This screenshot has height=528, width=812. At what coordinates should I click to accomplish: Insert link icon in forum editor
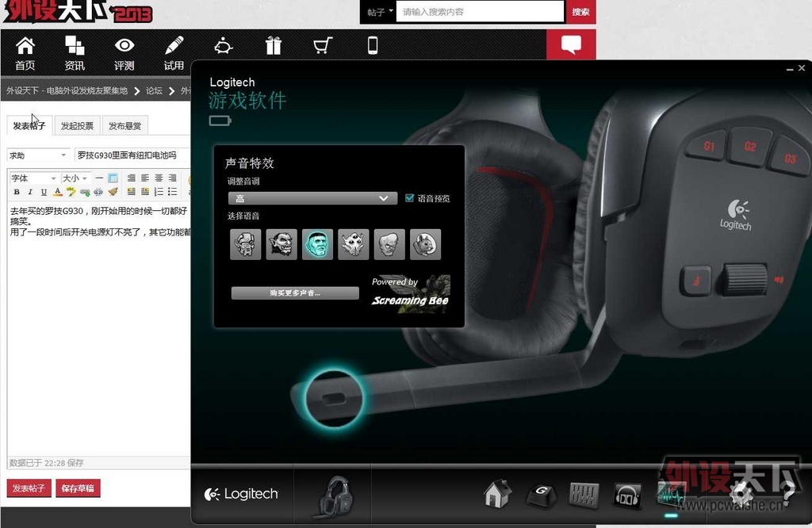tap(85, 192)
